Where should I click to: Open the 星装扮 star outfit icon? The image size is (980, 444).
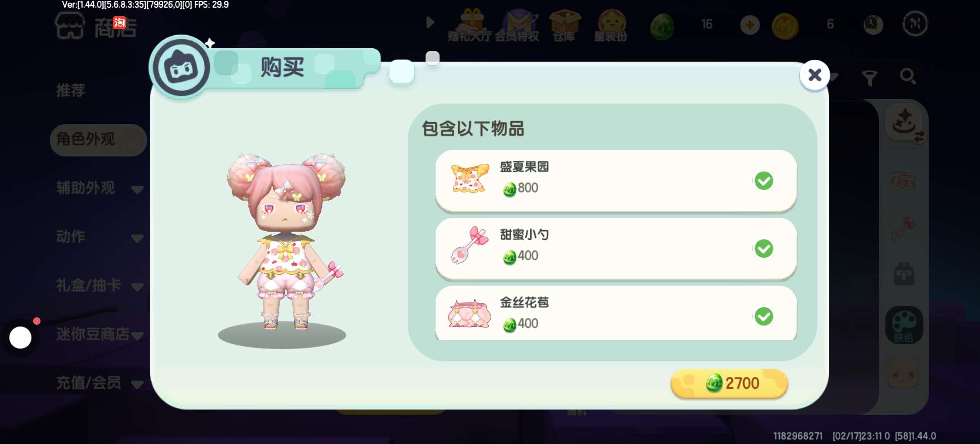(611, 25)
